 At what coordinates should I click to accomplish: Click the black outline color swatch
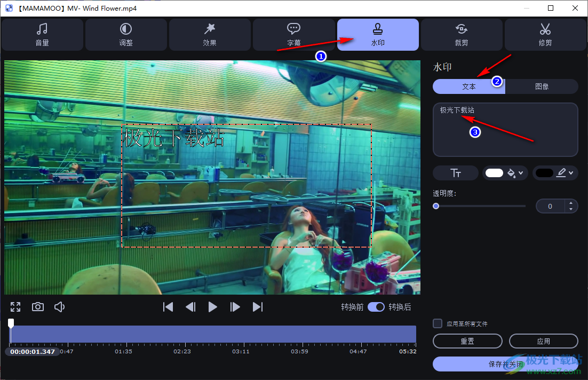544,173
